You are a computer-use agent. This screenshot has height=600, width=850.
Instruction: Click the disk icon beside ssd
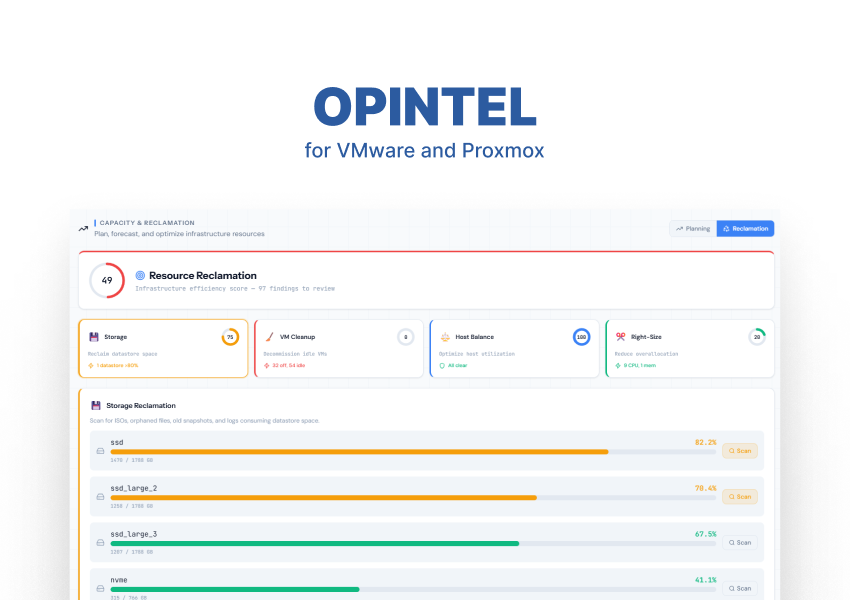[x=100, y=451]
